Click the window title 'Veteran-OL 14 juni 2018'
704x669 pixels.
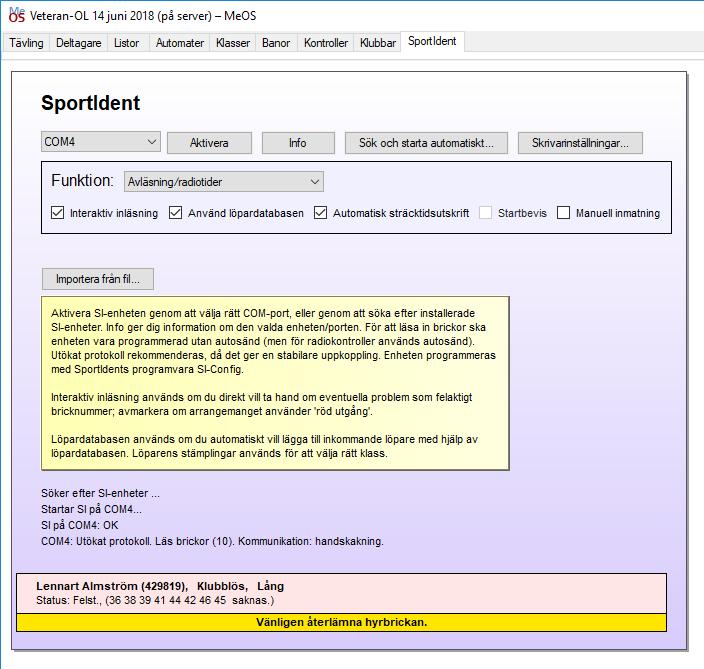[143, 16]
